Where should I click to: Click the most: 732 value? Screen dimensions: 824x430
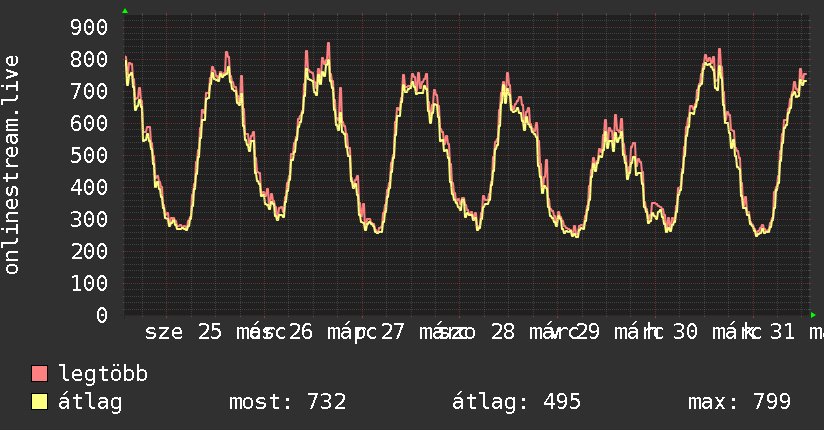[287, 402]
